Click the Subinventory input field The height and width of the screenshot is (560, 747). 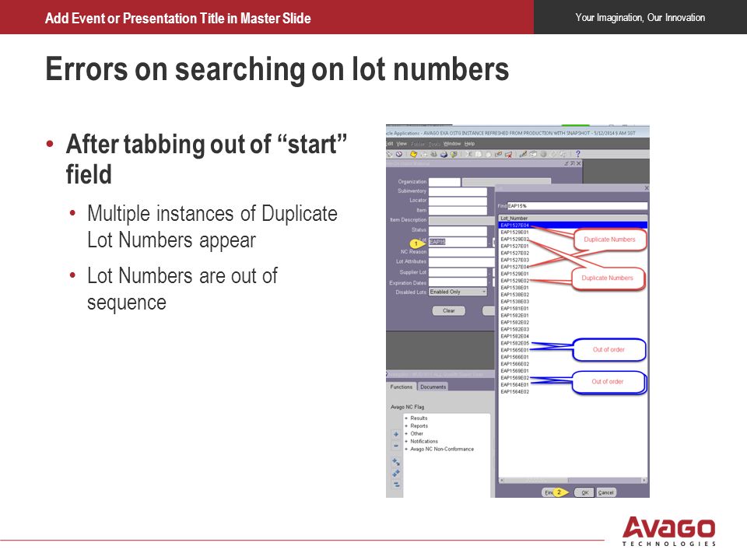(x=458, y=191)
